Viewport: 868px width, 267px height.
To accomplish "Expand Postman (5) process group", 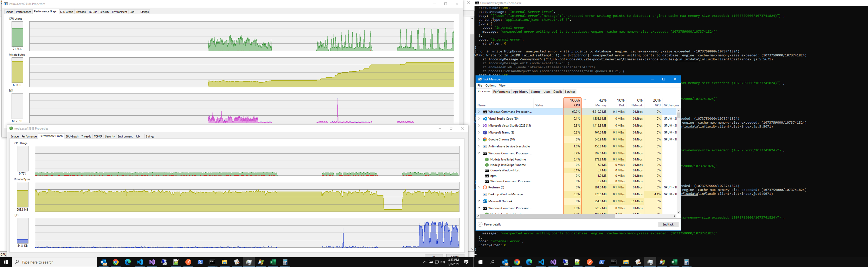I will point(479,187).
